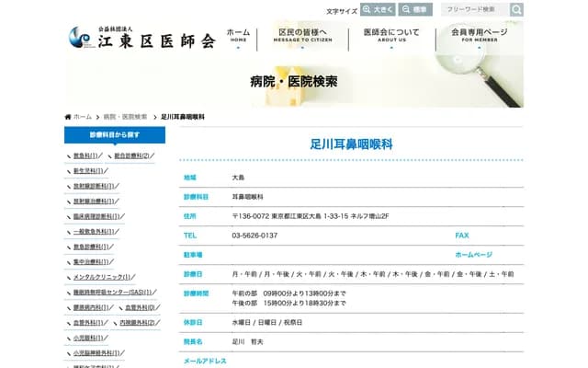Image resolution: width=588 pixels, height=368 pixels.
Task: Select 救急科 in department list
Action: click(x=90, y=155)
